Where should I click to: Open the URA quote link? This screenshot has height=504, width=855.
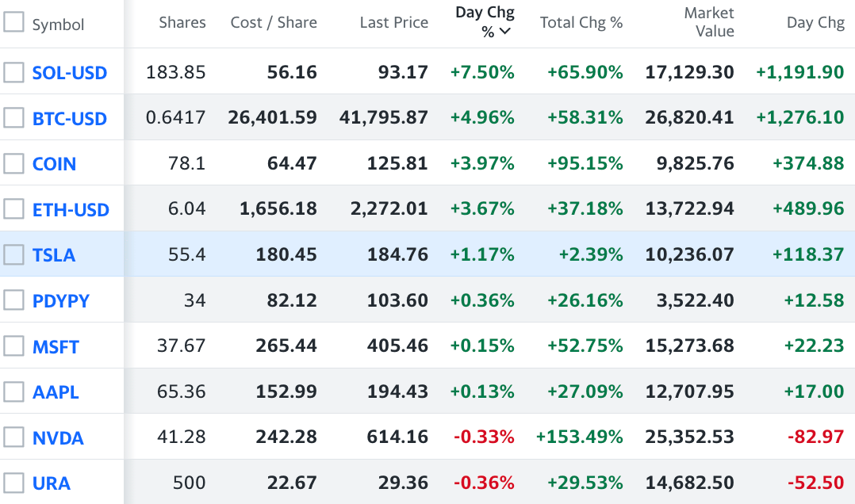[52, 483]
